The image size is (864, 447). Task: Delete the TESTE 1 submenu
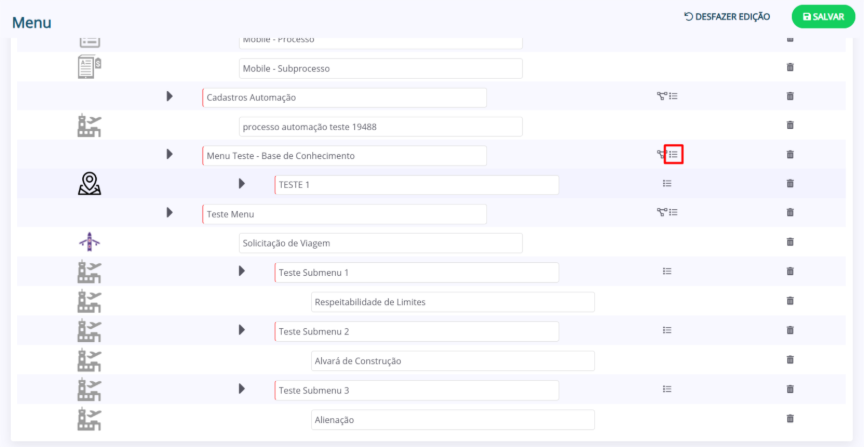pyautogui.click(x=790, y=184)
